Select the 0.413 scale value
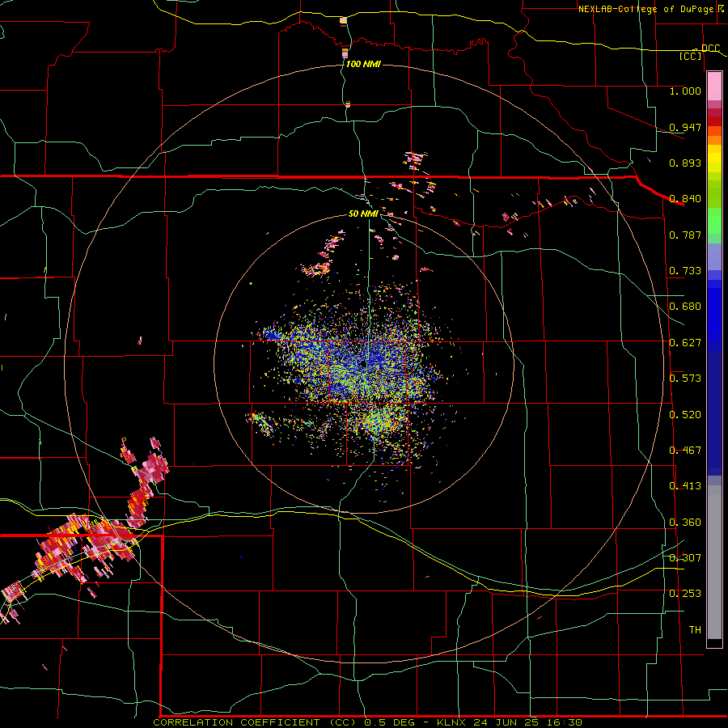 pos(685,486)
